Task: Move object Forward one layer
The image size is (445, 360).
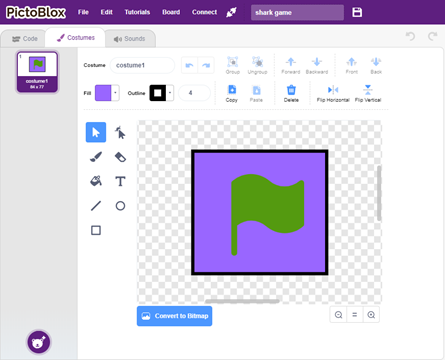Action: (291, 65)
